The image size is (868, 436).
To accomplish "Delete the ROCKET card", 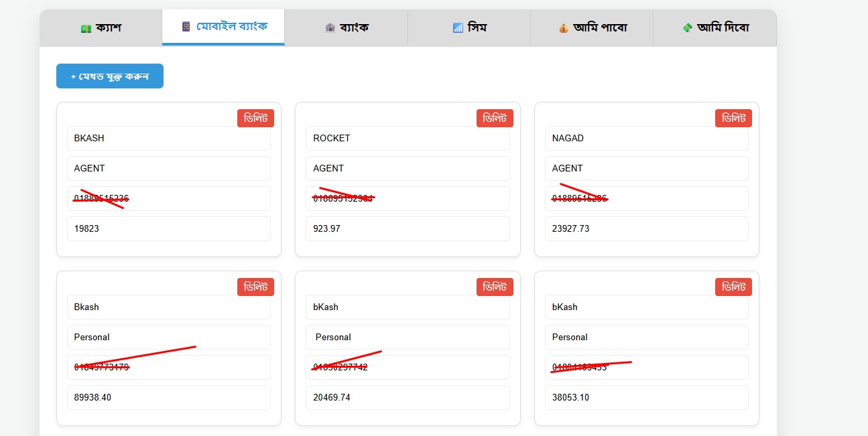I will point(495,118).
